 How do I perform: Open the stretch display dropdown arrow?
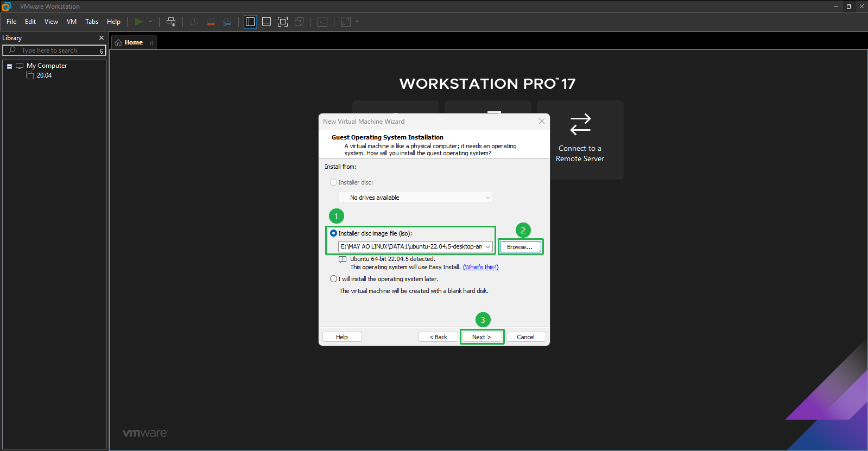click(357, 22)
